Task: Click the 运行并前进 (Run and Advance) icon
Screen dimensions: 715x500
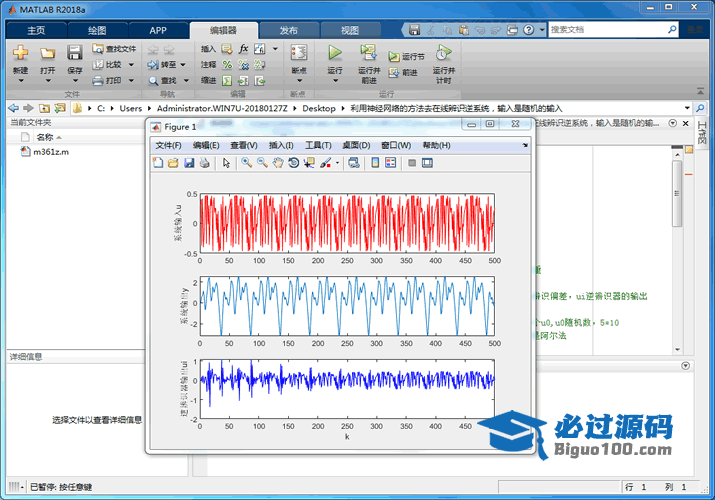Action: pos(368,53)
